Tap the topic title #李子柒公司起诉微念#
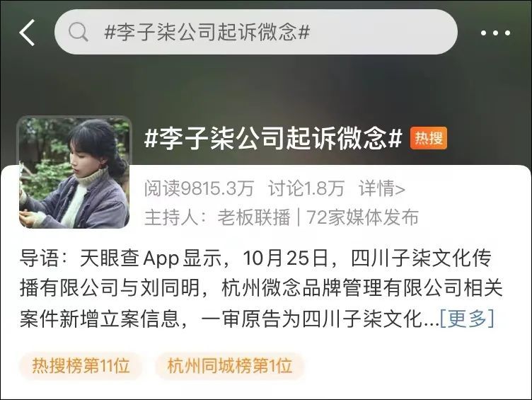 tap(273, 138)
